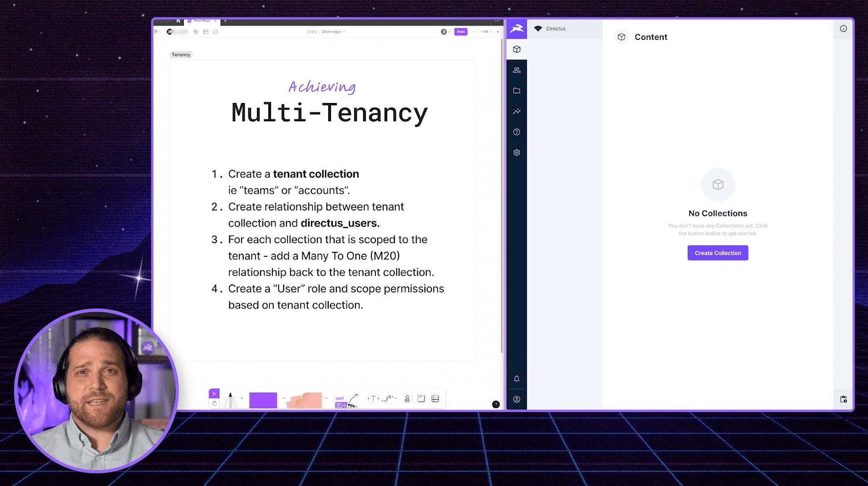Open the FigJam comments tool
The height and width of the screenshot is (486, 868).
coord(216,32)
